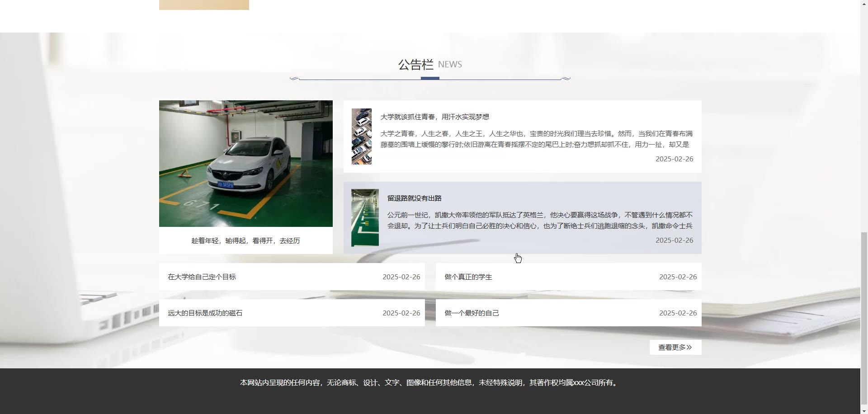The image size is (868, 414).
Task: Open 做个真正的学生 news item
Action: coord(468,277)
